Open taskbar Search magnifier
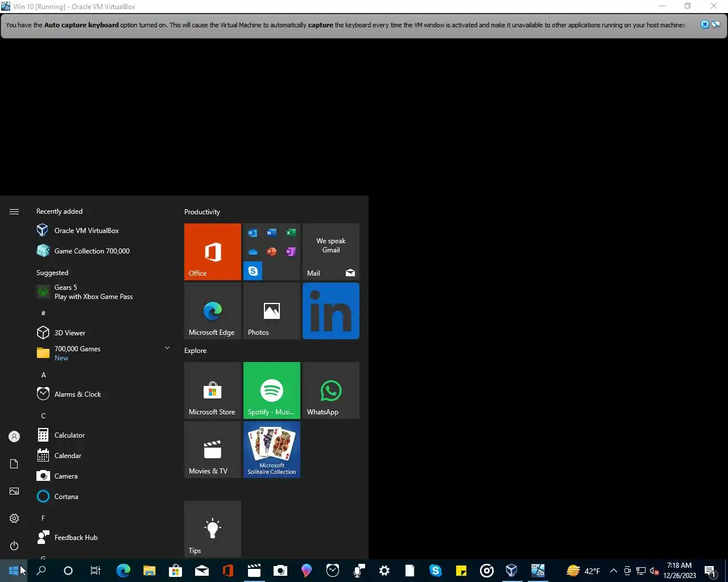The height and width of the screenshot is (582, 728). [x=41, y=571]
